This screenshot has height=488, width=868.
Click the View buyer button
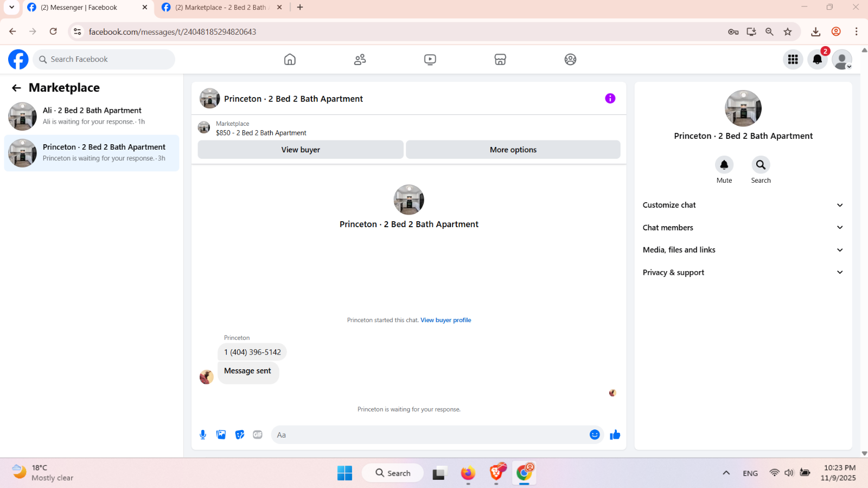(301, 150)
